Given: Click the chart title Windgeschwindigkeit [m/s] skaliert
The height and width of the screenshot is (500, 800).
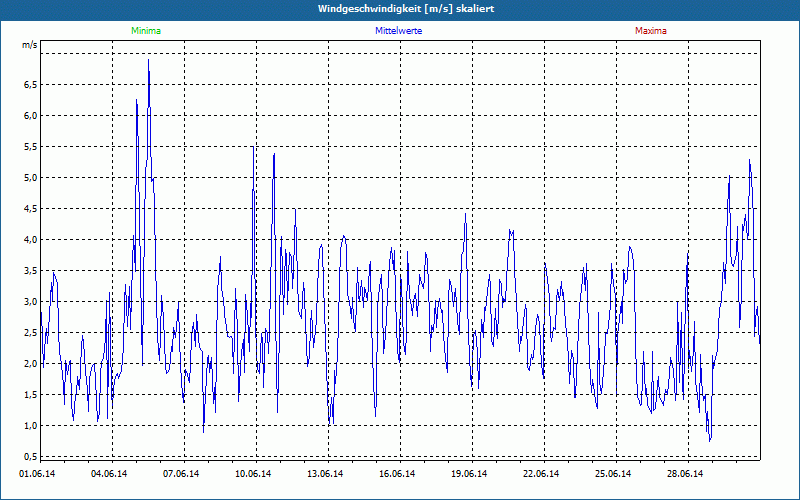Looking at the screenshot, I should [406, 9].
